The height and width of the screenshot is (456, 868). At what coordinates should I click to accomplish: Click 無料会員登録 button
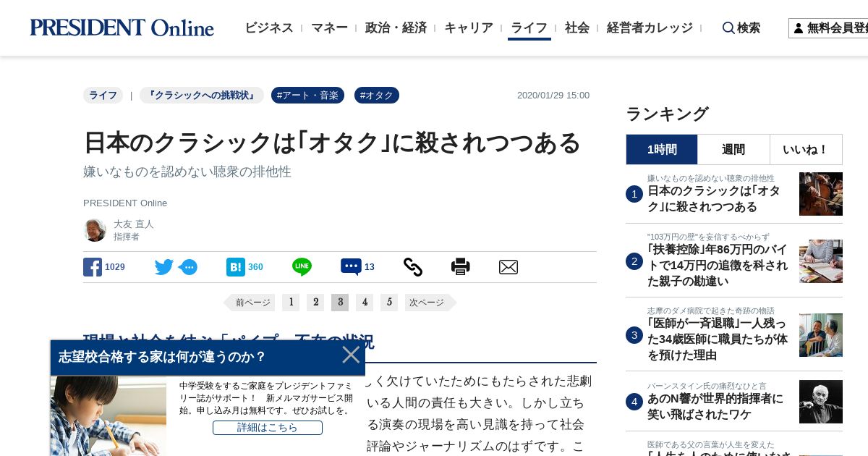tap(828, 28)
